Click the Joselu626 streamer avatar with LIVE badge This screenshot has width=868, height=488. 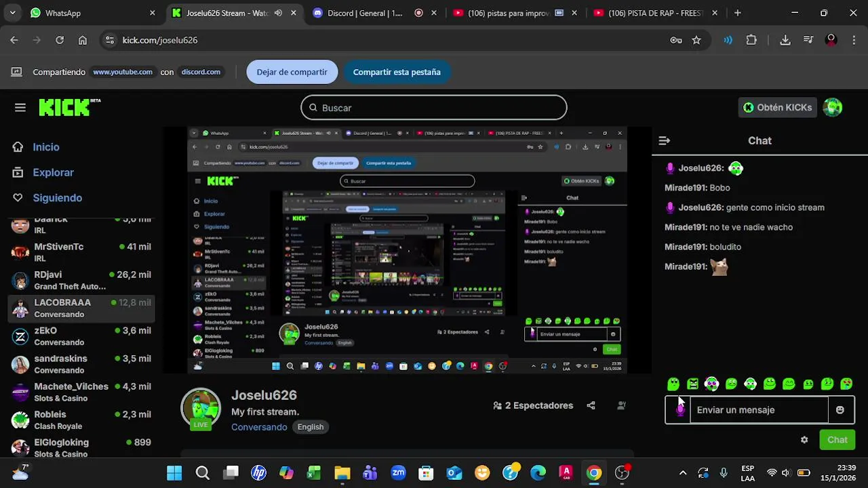click(201, 408)
